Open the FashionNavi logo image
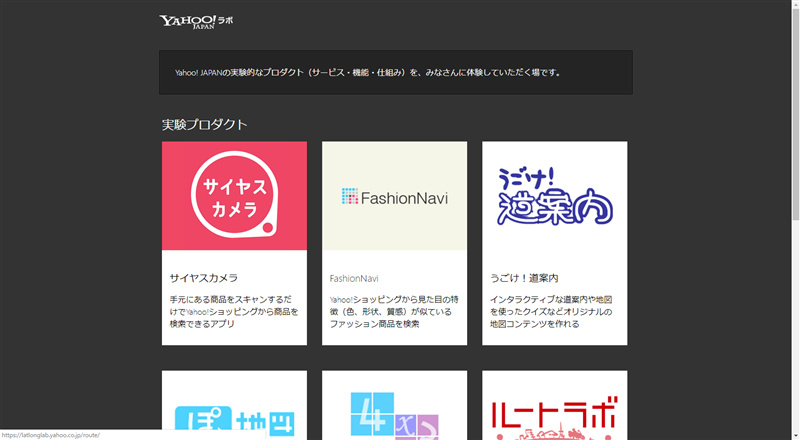800x440 pixels. click(x=394, y=195)
